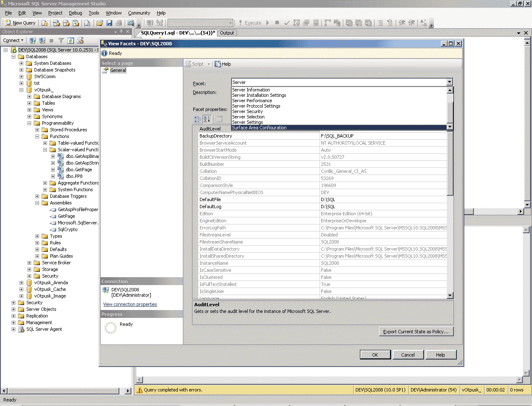The width and height of the screenshot is (532, 406).
Task: Click the Increase Indent toolbar icon
Action: coord(411,23)
